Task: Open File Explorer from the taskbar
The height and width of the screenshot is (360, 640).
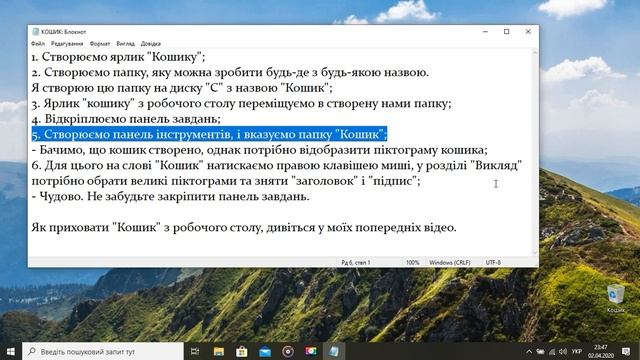Action: click(x=219, y=351)
